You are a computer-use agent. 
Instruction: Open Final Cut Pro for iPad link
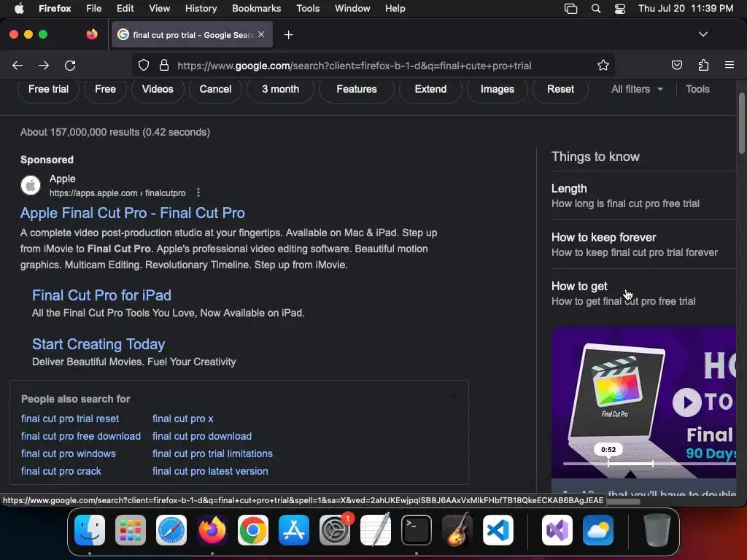(x=101, y=295)
